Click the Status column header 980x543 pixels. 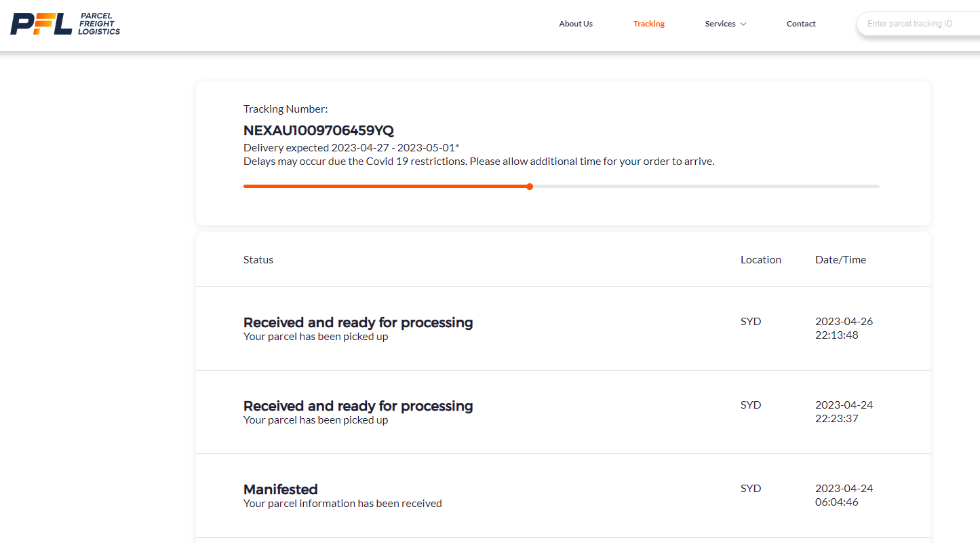pos(258,260)
